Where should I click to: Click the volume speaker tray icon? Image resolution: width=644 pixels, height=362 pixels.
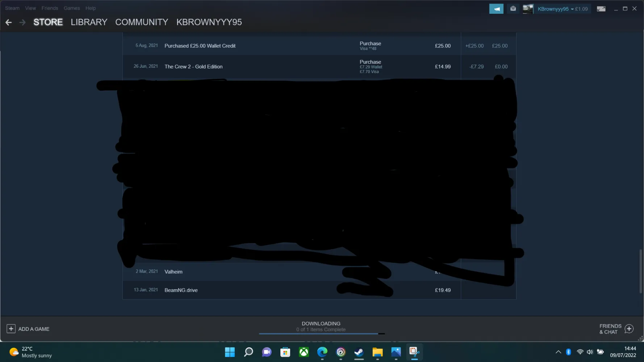coord(590,352)
